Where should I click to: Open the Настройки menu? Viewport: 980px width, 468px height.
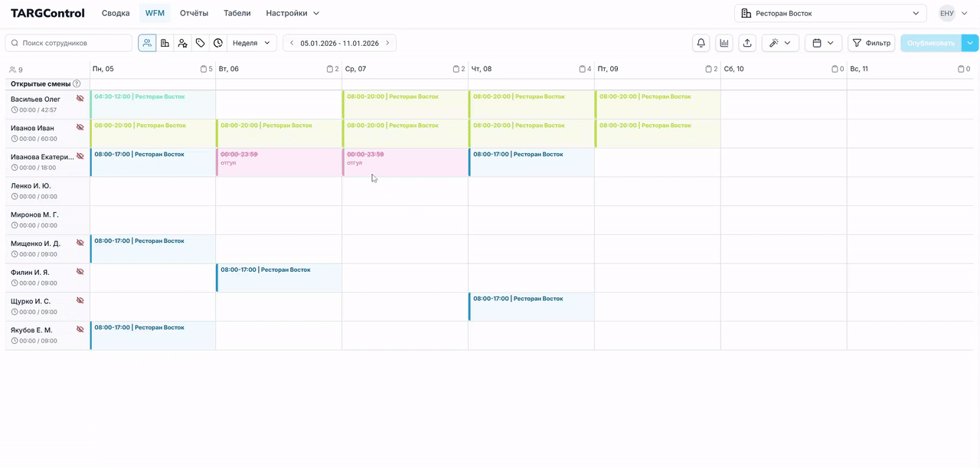[x=292, y=13]
